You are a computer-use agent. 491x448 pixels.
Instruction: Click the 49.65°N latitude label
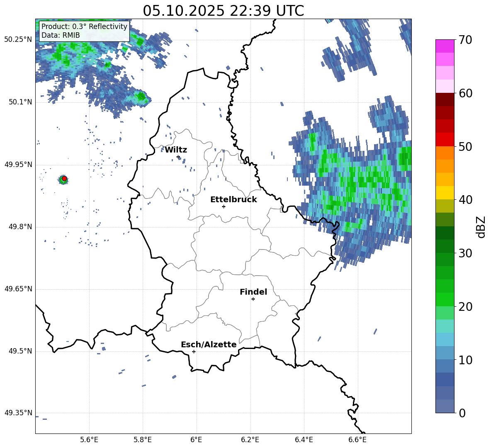tap(18, 289)
